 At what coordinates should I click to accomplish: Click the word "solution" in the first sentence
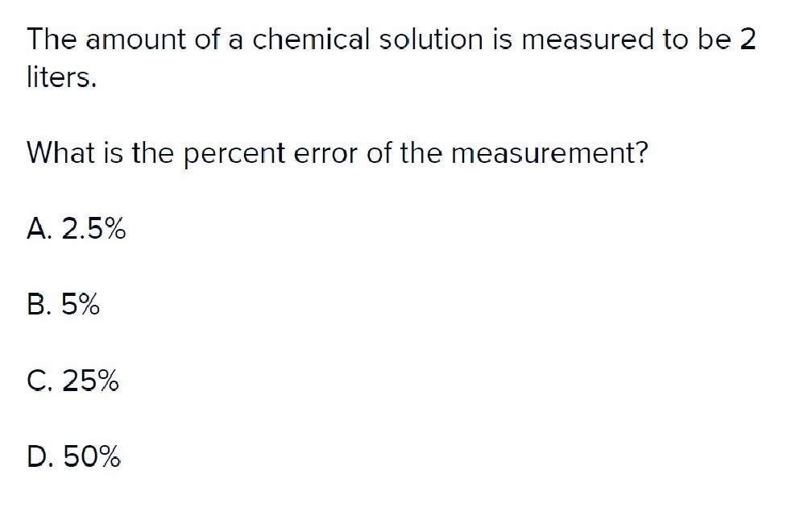431,40
